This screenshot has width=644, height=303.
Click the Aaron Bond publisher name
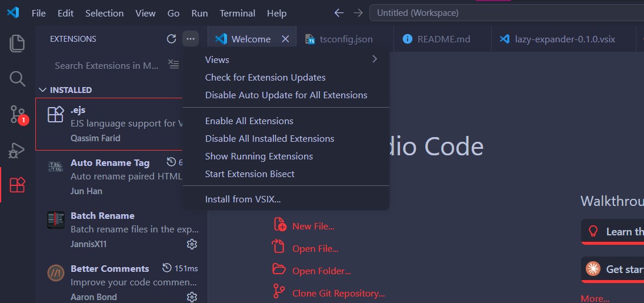(x=94, y=297)
